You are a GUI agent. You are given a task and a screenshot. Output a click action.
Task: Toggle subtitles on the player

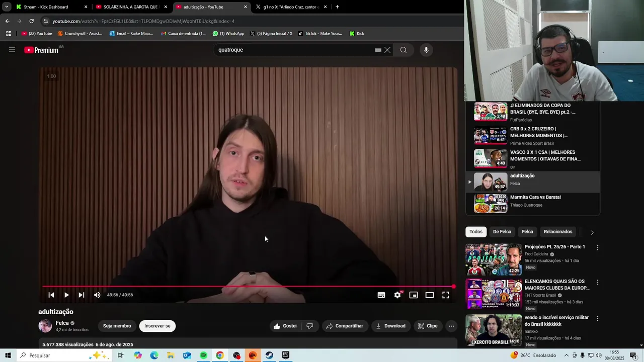tap(381, 295)
